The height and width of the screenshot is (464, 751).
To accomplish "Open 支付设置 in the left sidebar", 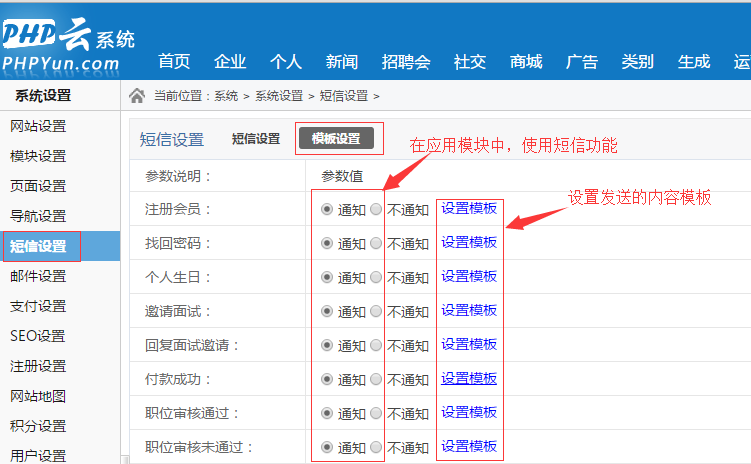I will coord(38,306).
